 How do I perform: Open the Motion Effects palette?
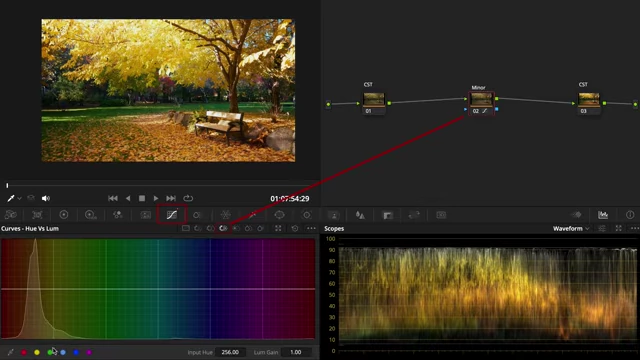coord(145,215)
